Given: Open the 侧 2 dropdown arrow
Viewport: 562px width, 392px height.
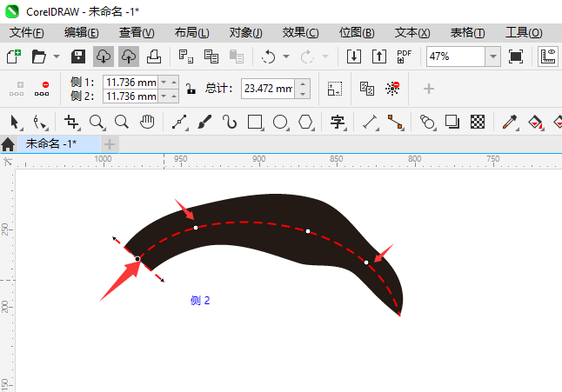Looking at the screenshot, I should coord(164,96).
